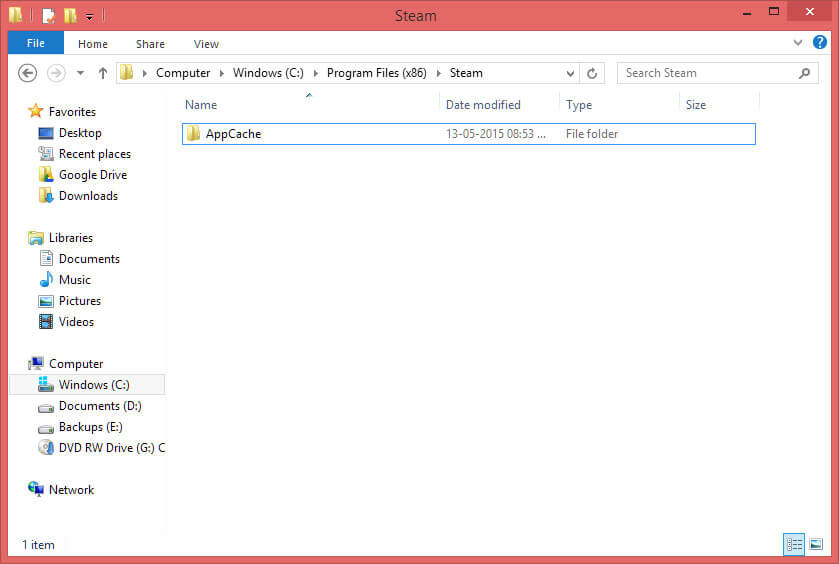Image resolution: width=839 pixels, height=564 pixels.
Task: Open the address bar history dropdown
Action: (x=570, y=73)
